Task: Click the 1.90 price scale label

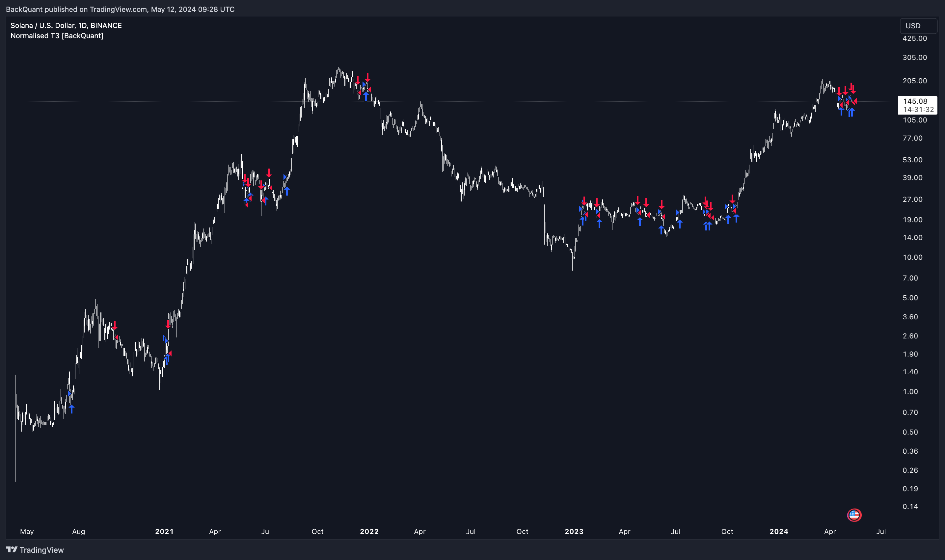Action: click(x=910, y=354)
